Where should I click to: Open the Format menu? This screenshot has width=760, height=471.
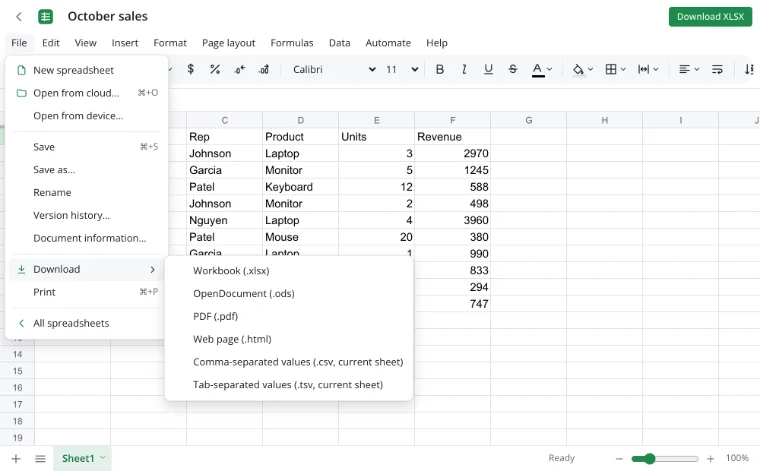170,43
